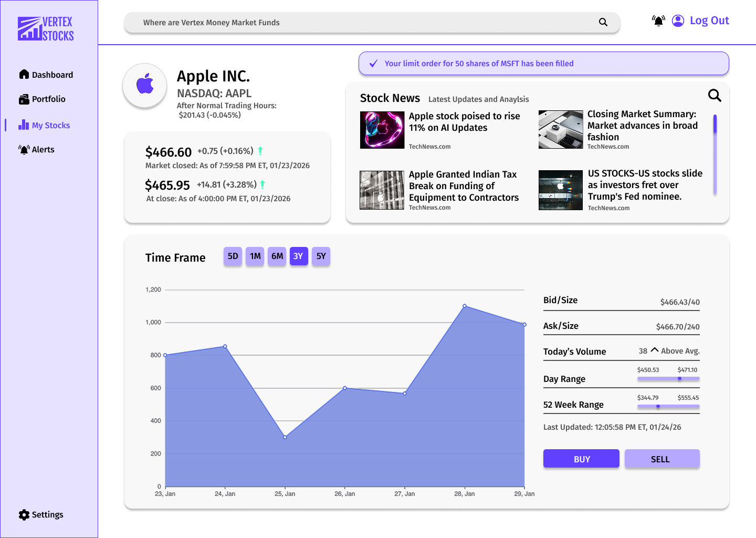Switch chart to 6M time frame
The width and height of the screenshot is (756, 538).
pos(277,256)
